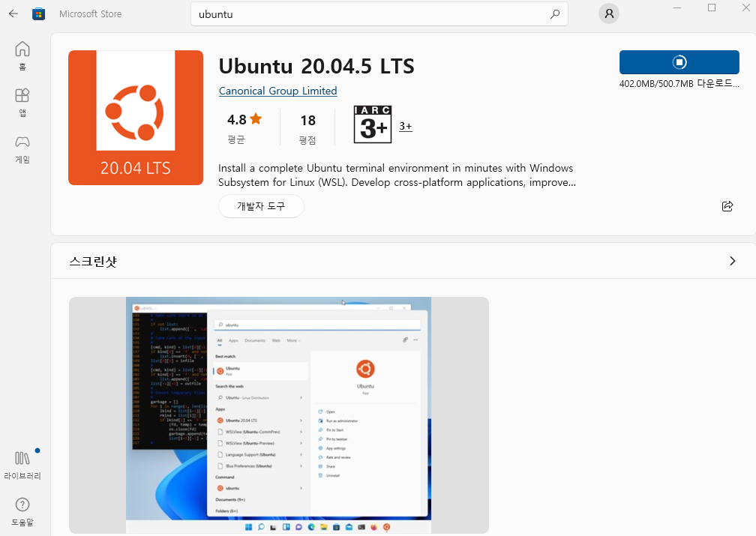Screen dimensions: 756x536
Task: Click the app description text
Action: (397, 175)
